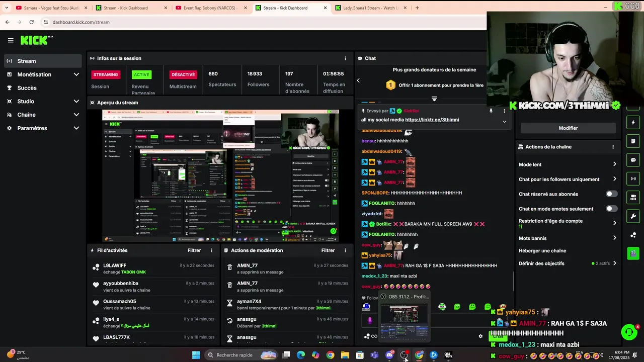Open chat settings gear icon
The height and width of the screenshot is (362, 644).
click(x=480, y=336)
